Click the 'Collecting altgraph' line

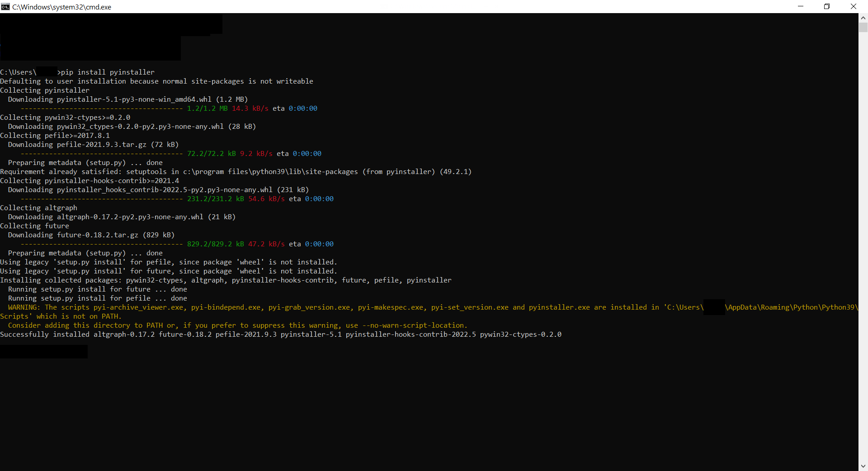click(x=39, y=208)
